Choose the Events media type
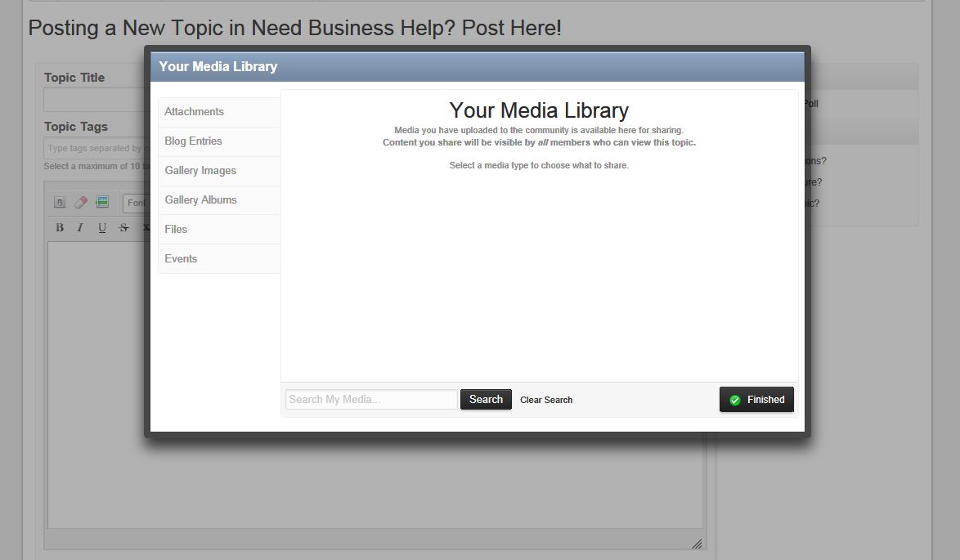This screenshot has width=960, height=560. 219,259
